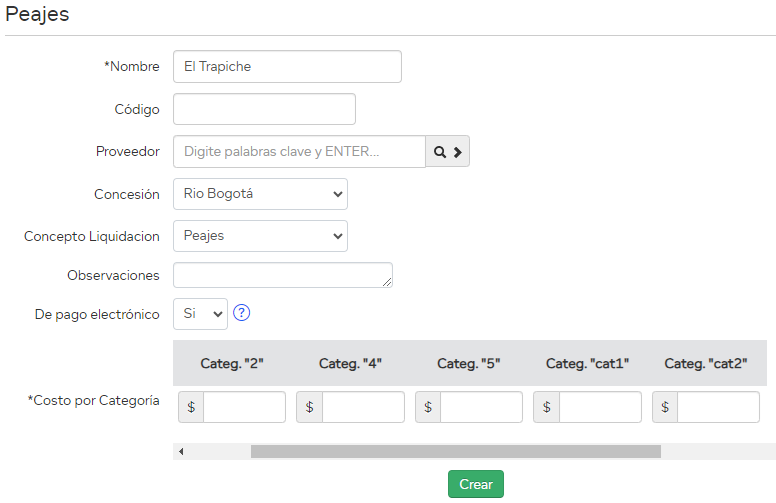Click the dollar sign of Categ. "4"
The height and width of the screenshot is (503, 776).
[x=309, y=407]
